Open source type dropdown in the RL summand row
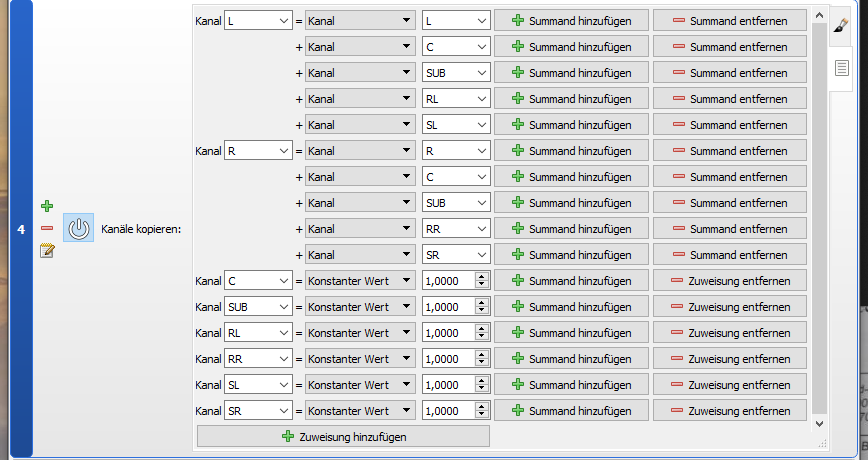 click(x=360, y=98)
